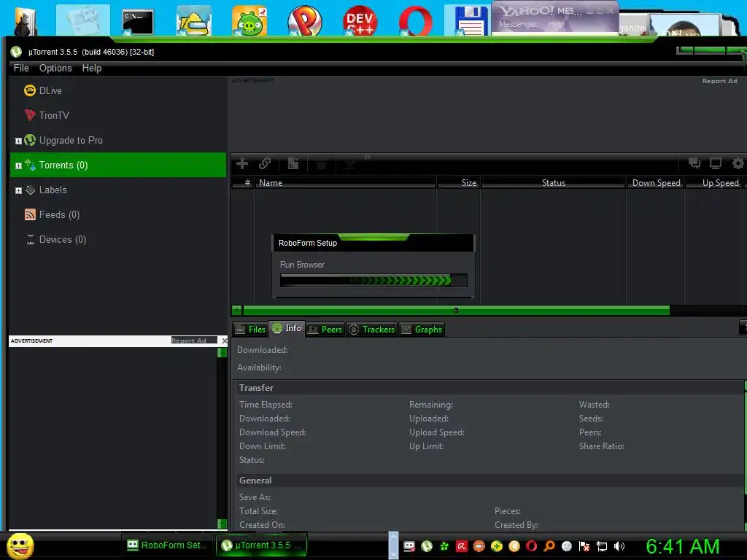Switch to the Graphs tab
This screenshot has height=560, width=747.
422,329
